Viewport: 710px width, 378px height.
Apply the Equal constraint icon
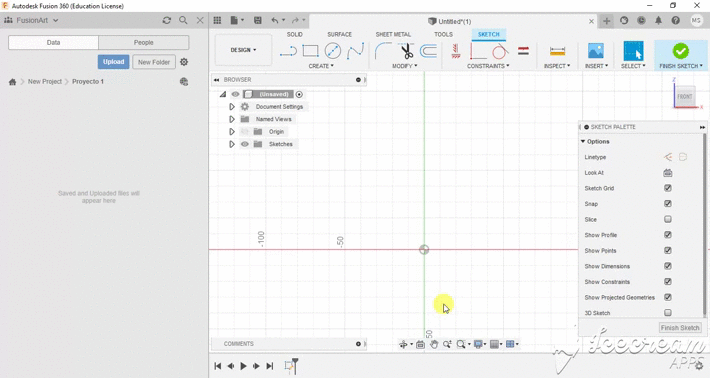tap(523, 51)
